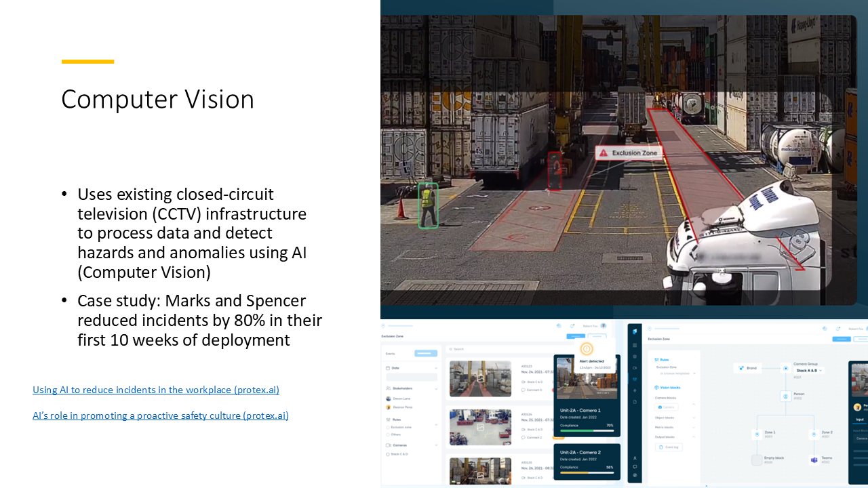Toggle the Events switch pill
Screen dimensions: 868x488
(x=426, y=353)
